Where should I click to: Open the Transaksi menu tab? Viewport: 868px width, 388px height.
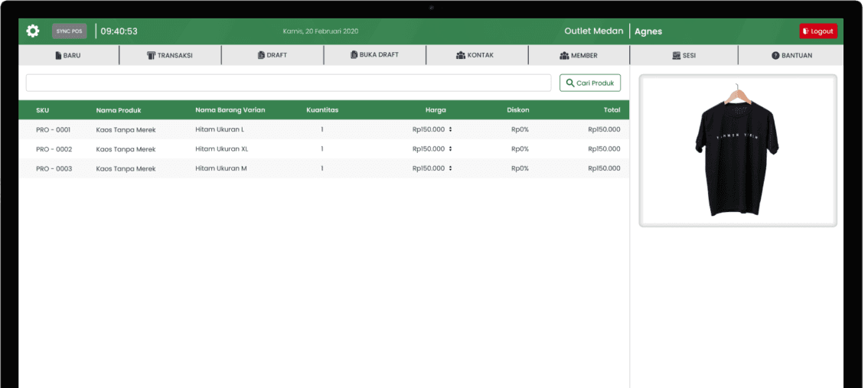click(x=170, y=55)
